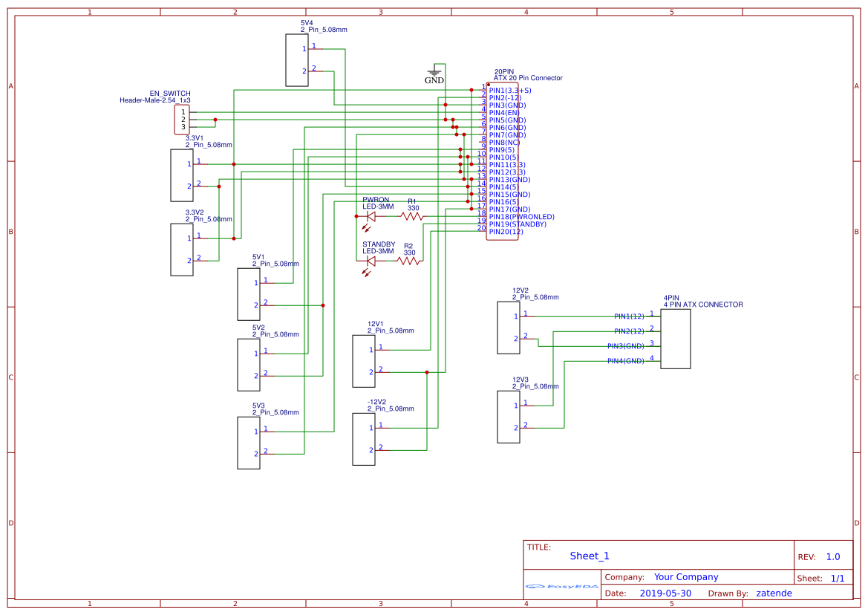Viewport: 868px width, 615px height.
Task: Click the EasyEDA logo in the title block
Action: [x=561, y=587]
